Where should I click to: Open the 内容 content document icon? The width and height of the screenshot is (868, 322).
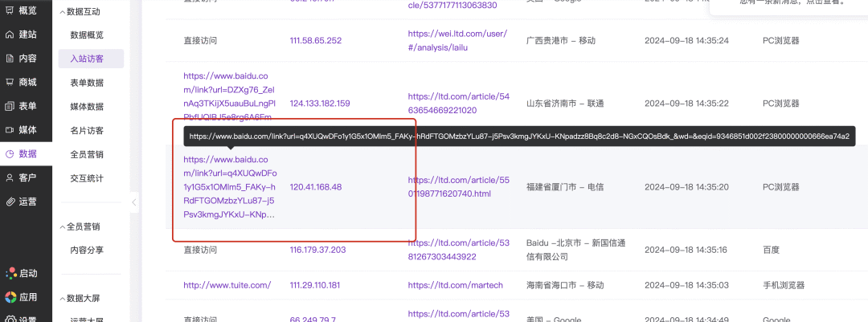(10, 59)
